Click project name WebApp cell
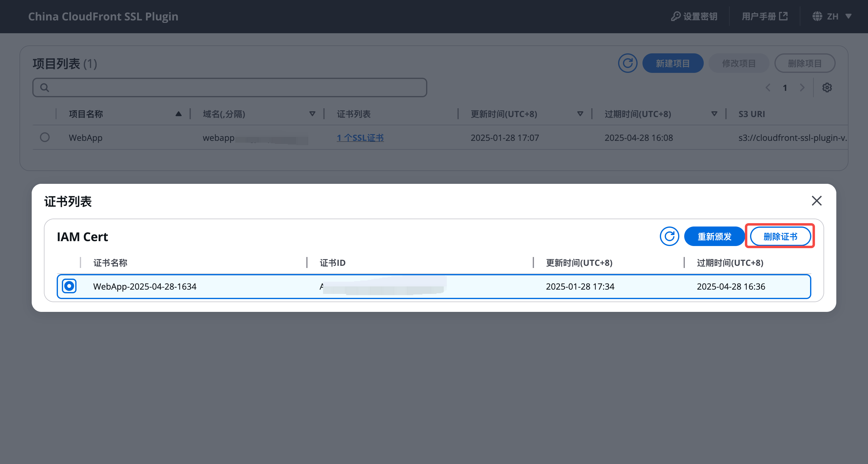The width and height of the screenshot is (868, 464). coord(86,138)
